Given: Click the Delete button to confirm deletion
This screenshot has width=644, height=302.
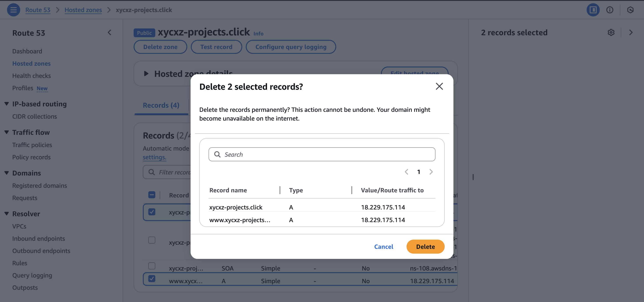Looking at the screenshot, I should [x=425, y=247].
